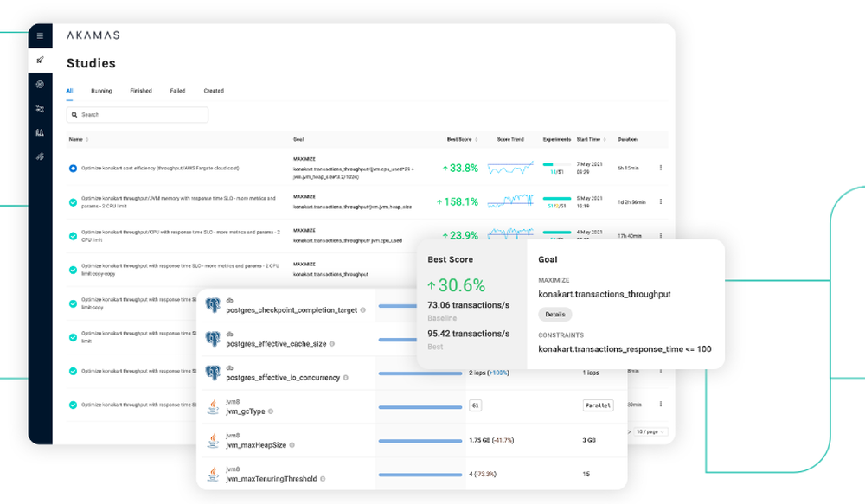Click the blue running status icon of cost efficiency study
The width and height of the screenshot is (865, 504).
tap(73, 169)
